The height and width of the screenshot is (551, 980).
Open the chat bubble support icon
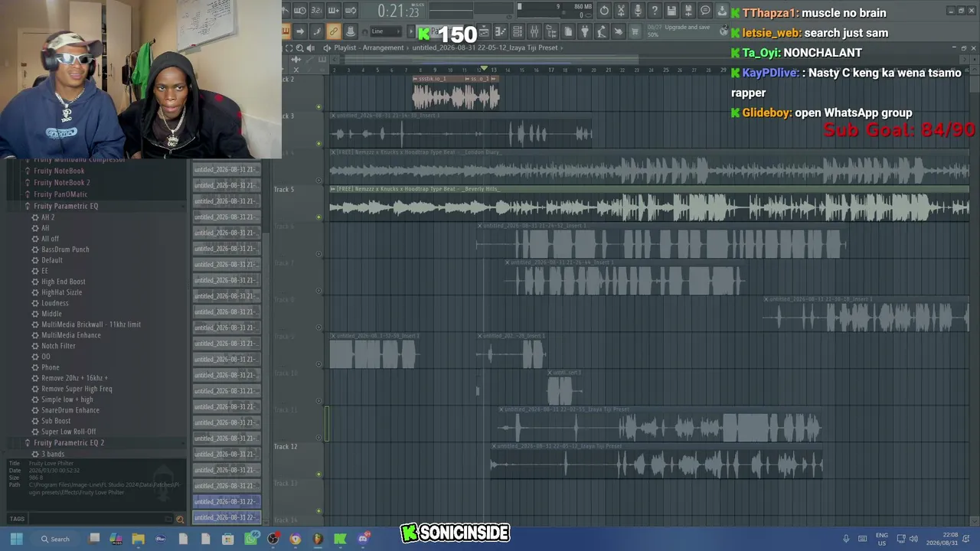coord(705,11)
